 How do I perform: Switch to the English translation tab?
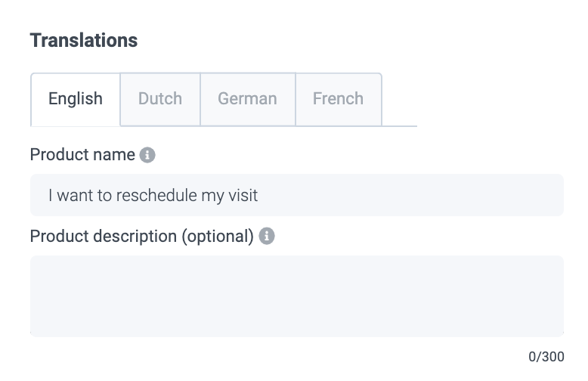pyautogui.click(x=76, y=99)
